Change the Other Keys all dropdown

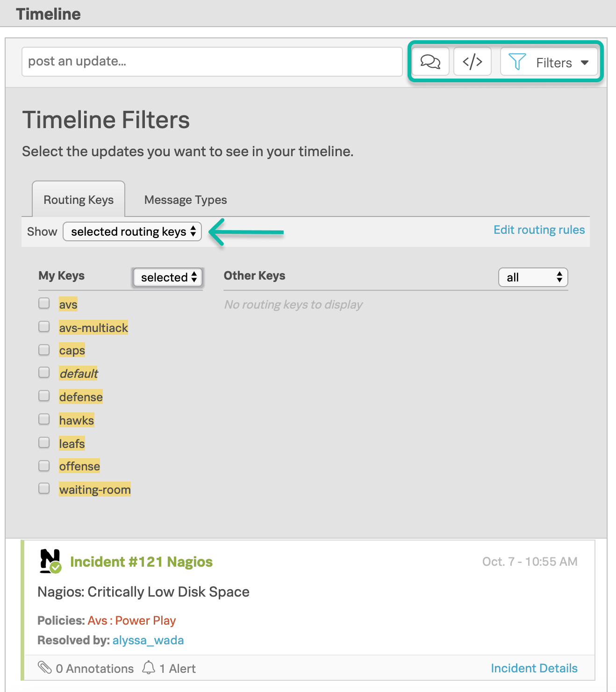click(532, 277)
